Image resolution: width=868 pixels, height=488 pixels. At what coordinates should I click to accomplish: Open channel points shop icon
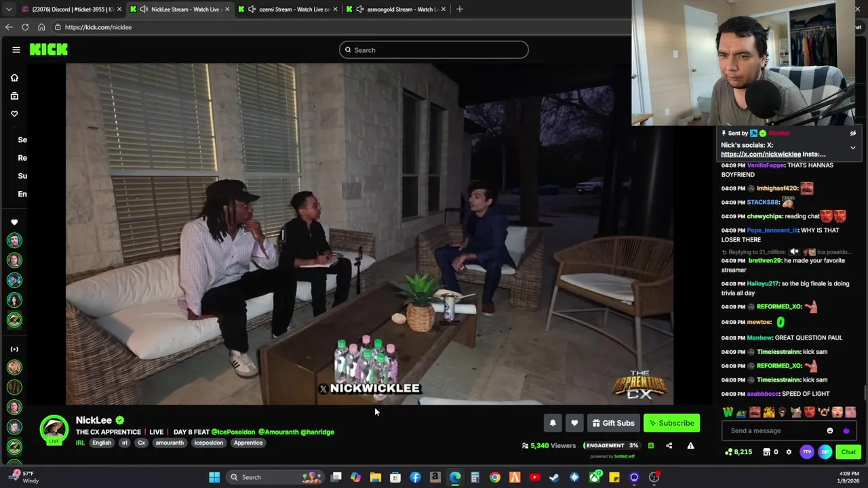(766, 452)
